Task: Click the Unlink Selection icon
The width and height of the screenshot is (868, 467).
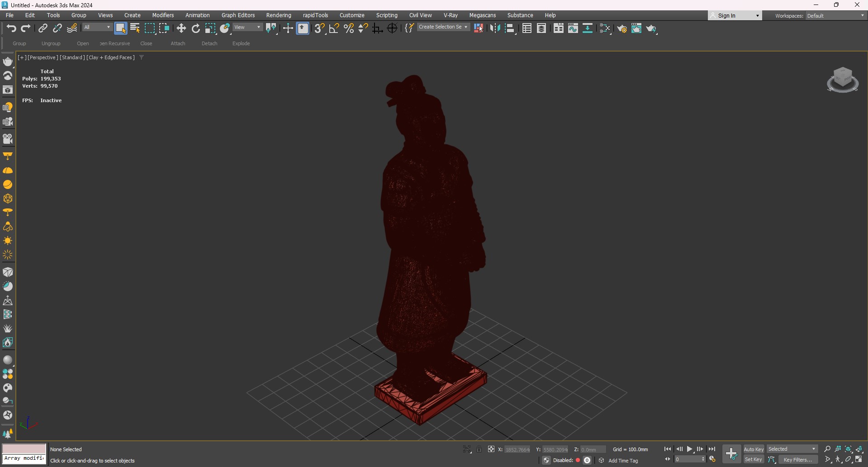Action: coord(57,28)
